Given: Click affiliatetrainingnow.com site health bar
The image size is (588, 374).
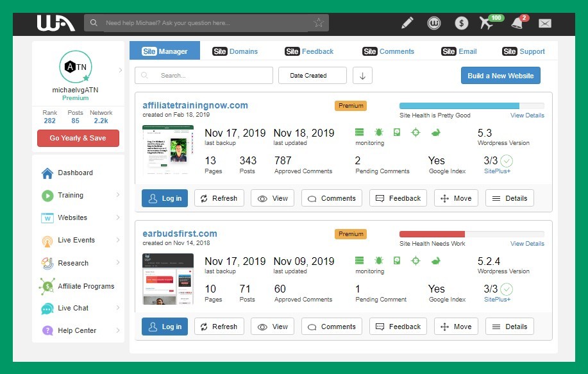Looking at the screenshot, I should click(x=472, y=106).
